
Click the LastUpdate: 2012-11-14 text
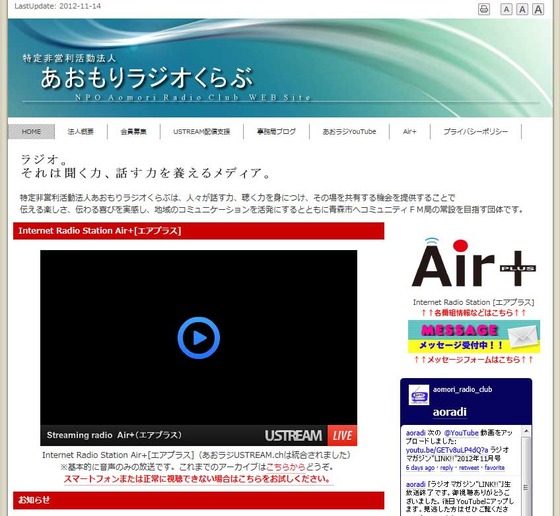coord(58,6)
